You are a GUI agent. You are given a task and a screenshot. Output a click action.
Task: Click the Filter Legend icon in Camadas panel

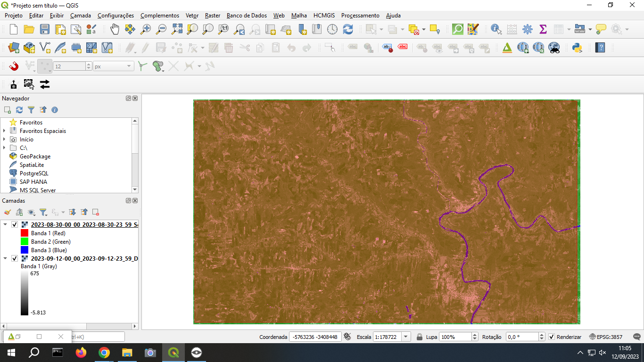[43, 212]
